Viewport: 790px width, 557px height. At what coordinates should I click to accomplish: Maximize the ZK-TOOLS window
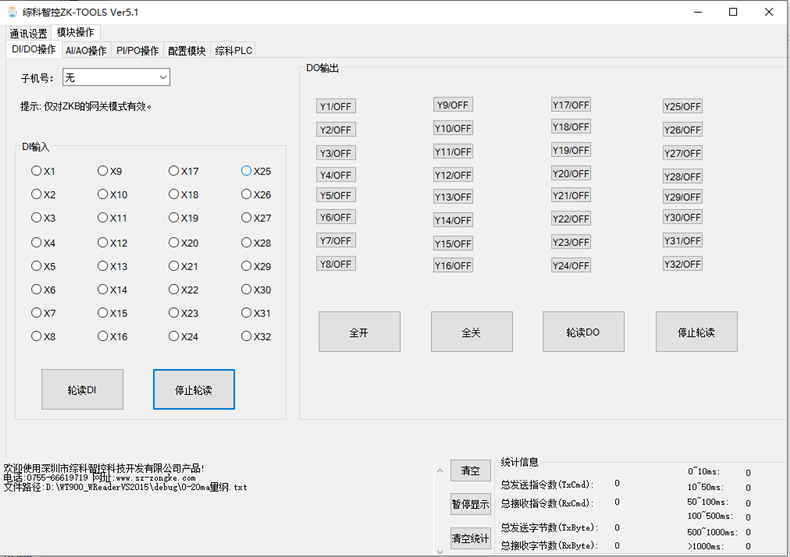click(733, 12)
